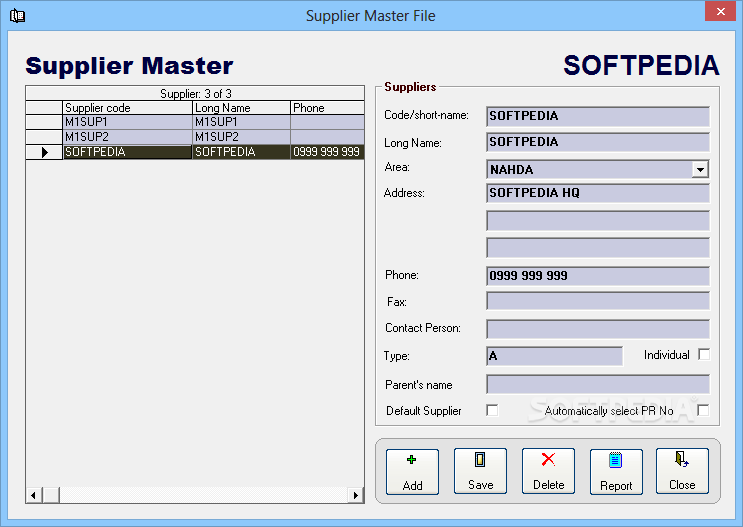The image size is (743, 527).
Task: Click the Fax input field
Action: pyautogui.click(x=598, y=301)
